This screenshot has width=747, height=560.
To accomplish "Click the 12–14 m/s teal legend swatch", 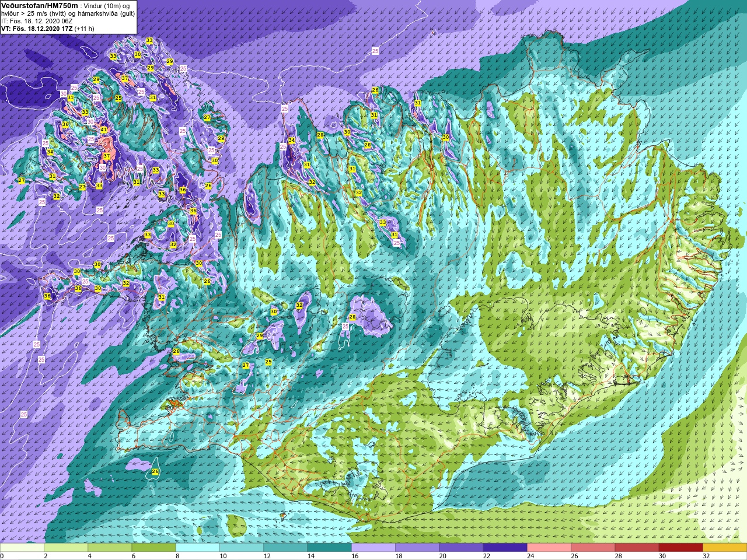I will 285,548.
